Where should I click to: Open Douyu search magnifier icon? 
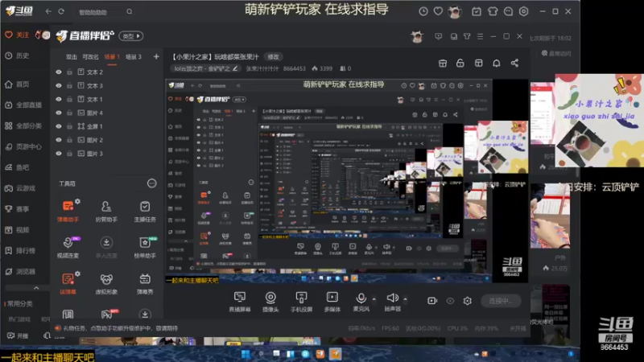130,11
